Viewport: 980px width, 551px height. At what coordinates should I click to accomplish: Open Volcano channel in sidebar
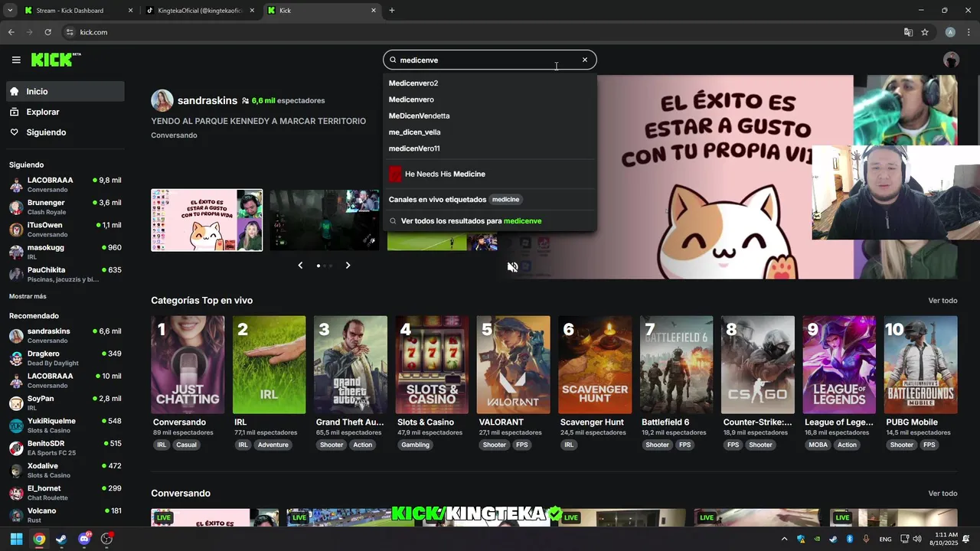[65, 515]
